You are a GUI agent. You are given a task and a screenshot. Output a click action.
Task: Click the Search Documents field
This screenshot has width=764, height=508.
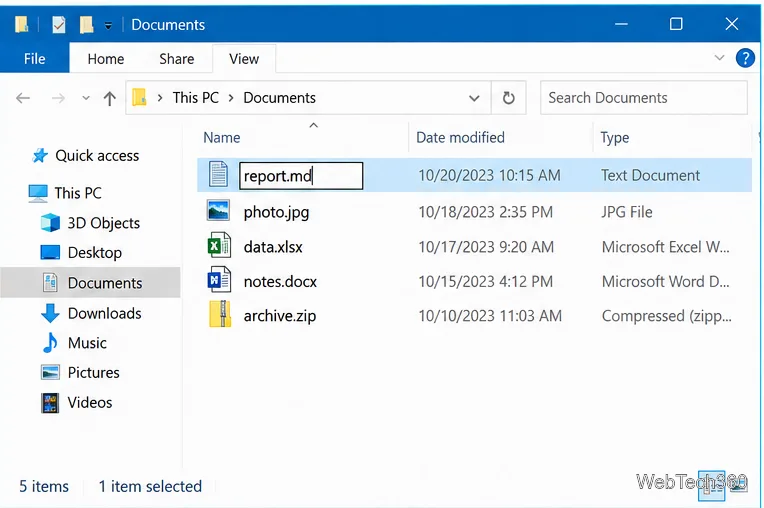coord(644,98)
